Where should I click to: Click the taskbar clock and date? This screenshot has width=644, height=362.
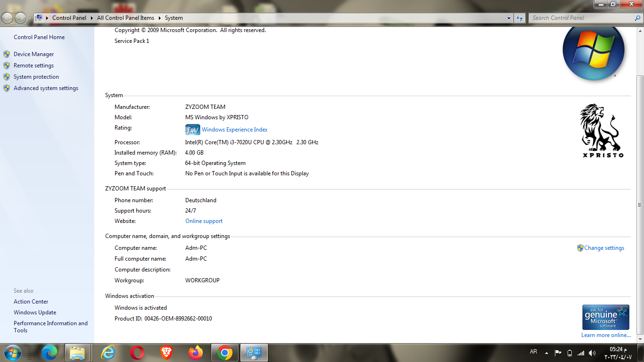pyautogui.click(x=618, y=353)
